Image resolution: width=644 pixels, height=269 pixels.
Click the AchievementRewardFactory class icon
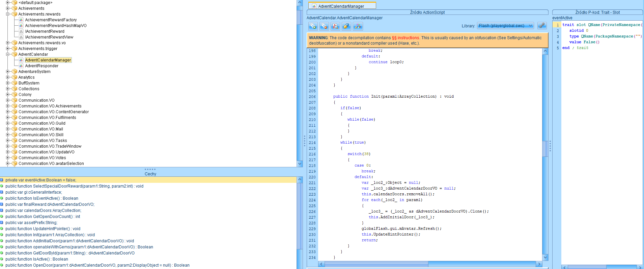click(x=21, y=20)
